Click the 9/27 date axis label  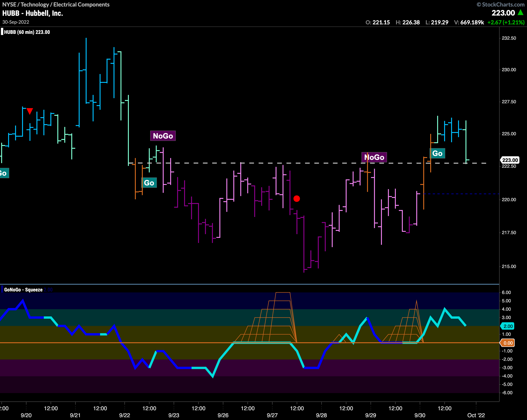click(272, 415)
